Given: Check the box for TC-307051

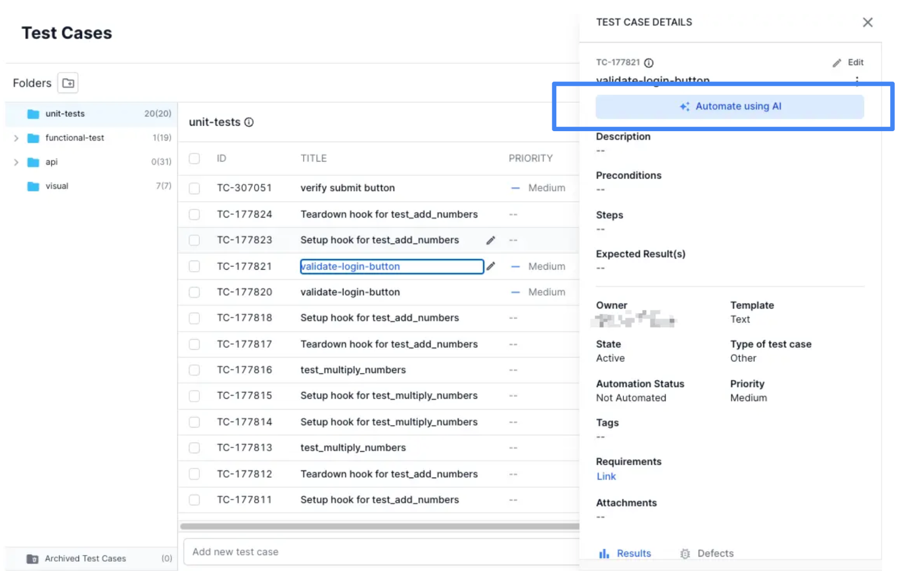Looking at the screenshot, I should pyautogui.click(x=195, y=188).
